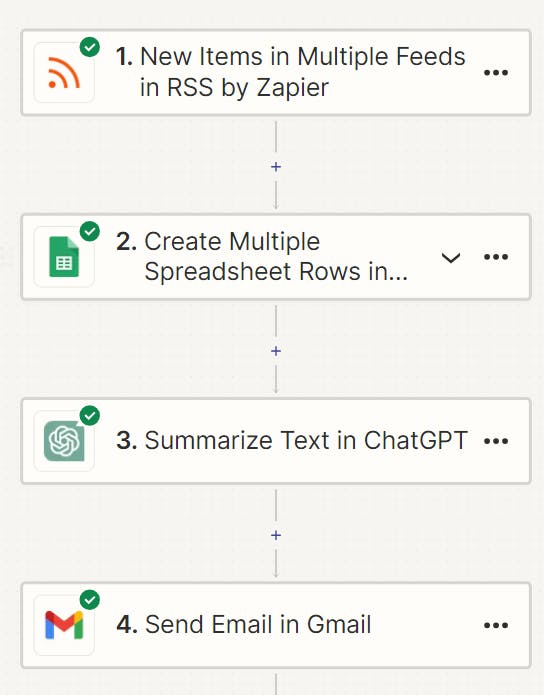
Task: Open three-dot menu for Spreadsheet Rows step
Action: click(x=496, y=257)
